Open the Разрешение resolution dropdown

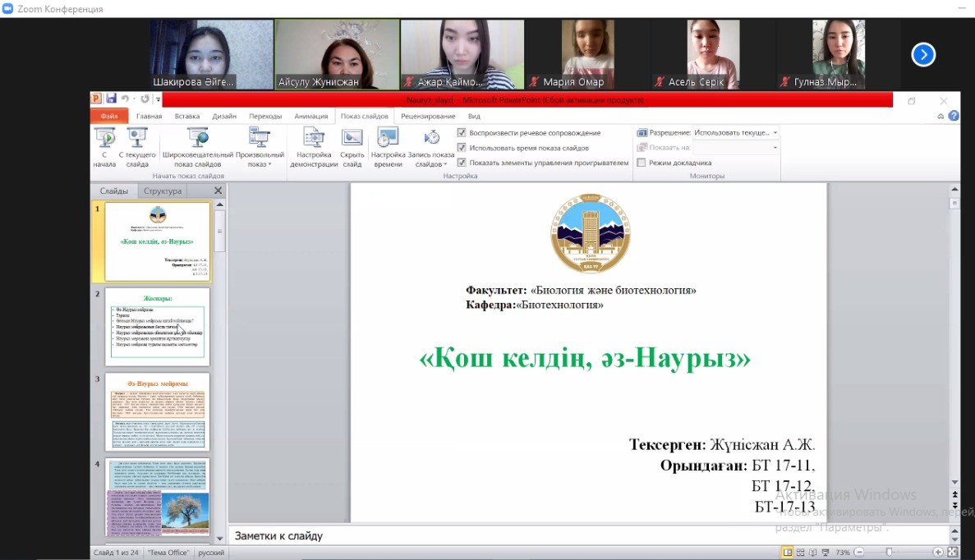point(775,132)
